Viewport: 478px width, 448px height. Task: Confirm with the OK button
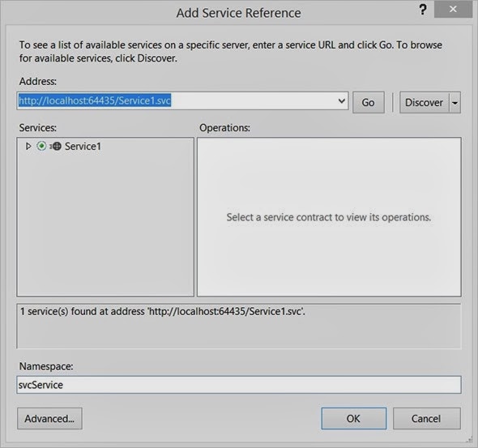[353, 419]
